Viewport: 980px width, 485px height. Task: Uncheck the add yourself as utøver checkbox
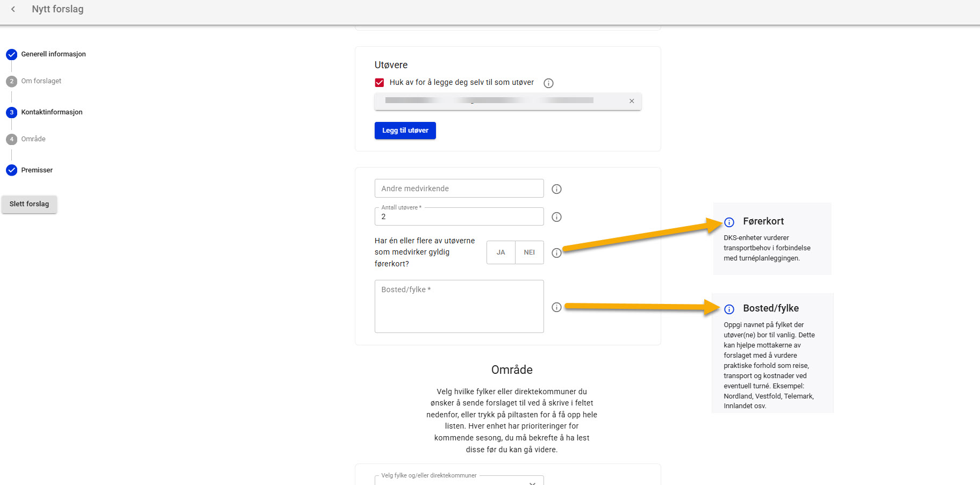(x=380, y=83)
